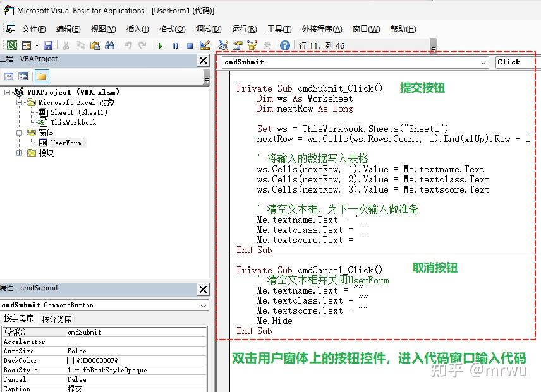
Task: Expand the 模块 folder in the project tree
Action: tap(19, 152)
